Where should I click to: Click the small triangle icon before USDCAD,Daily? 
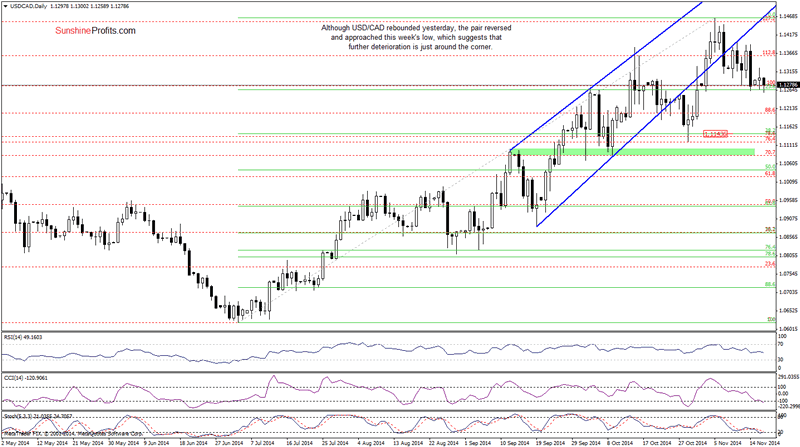coord(5,6)
